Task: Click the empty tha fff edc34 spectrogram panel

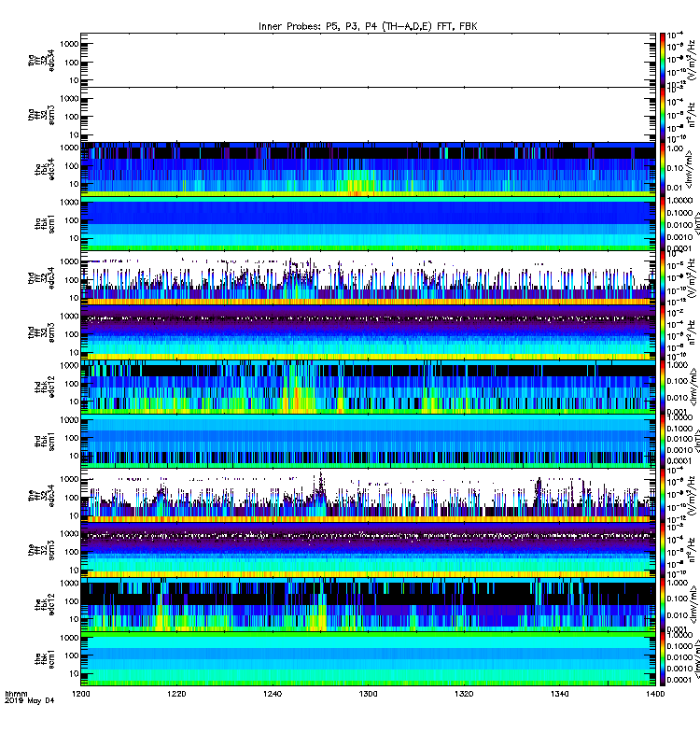Action: [x=368, y=60]
